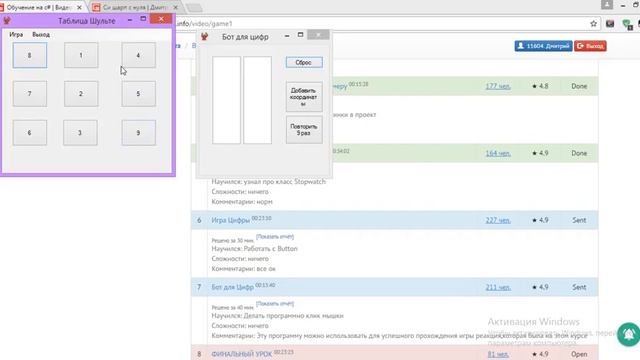Viewport: 640px width, 360px height.
Task: Minimize the Бот для цифр window
Action: [x=287, y=36]
